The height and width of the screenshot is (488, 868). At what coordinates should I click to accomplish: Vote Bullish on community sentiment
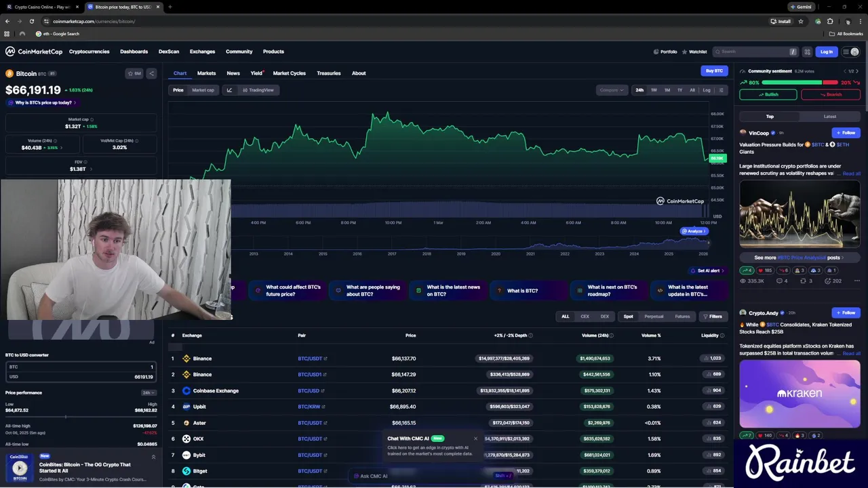(768, 95)
